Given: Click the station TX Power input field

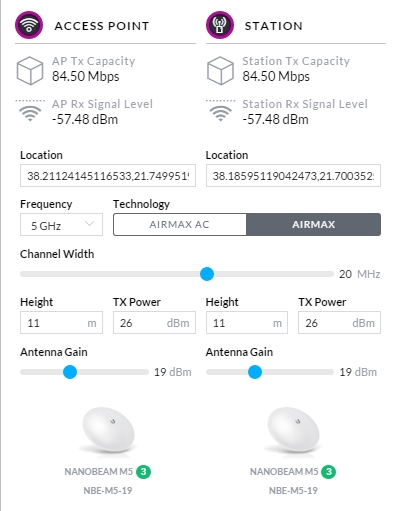Looking at the screenshot, I should pyautogui.click(x=339, y=323).
